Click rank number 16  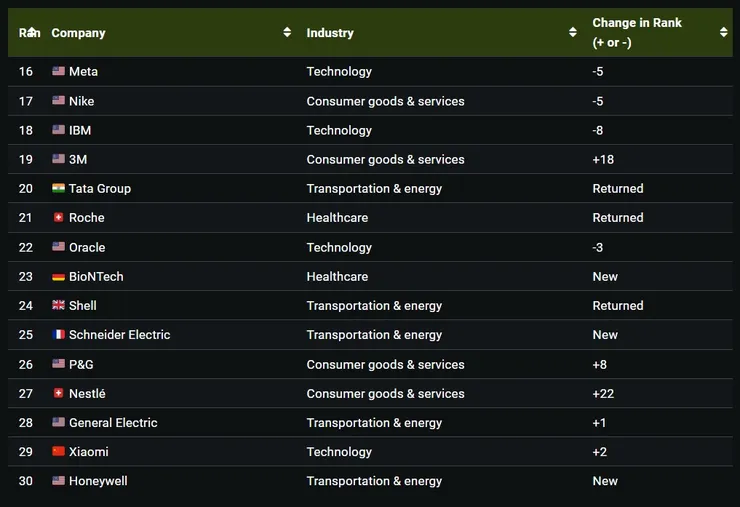26,71
